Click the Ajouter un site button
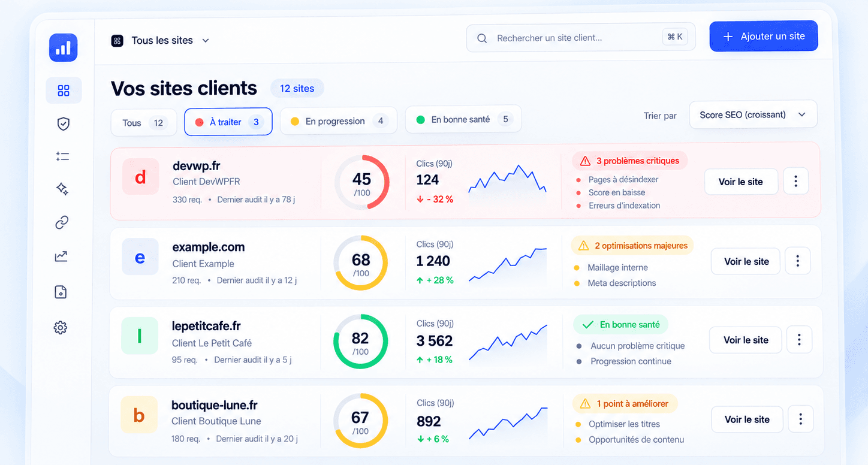Image resolution: width=868 pixels, height=465 pixels. point(764,36)
